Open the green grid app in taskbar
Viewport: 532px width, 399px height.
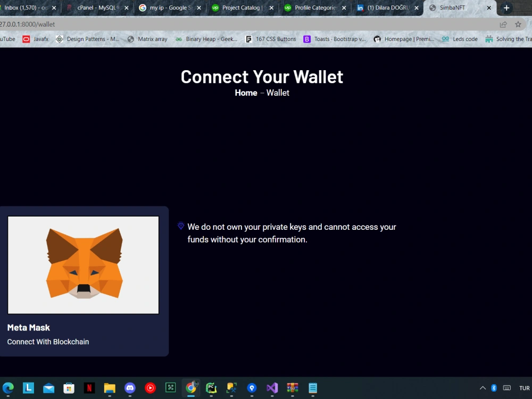pyautogui.click(x=170, y=388)
